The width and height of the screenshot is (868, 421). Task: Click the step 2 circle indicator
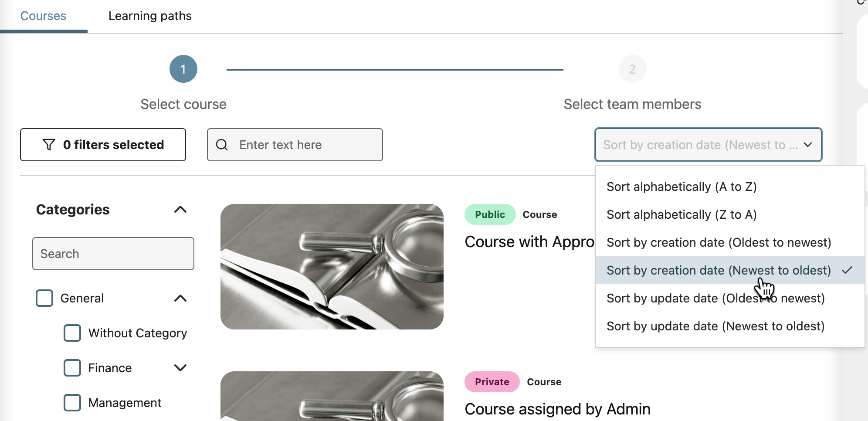click(632, 69)
